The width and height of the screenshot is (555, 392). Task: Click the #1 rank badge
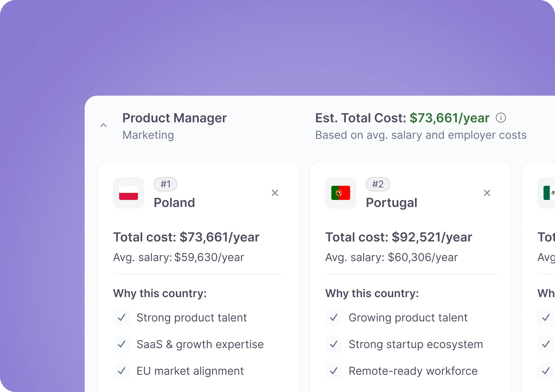click(165, 184)
